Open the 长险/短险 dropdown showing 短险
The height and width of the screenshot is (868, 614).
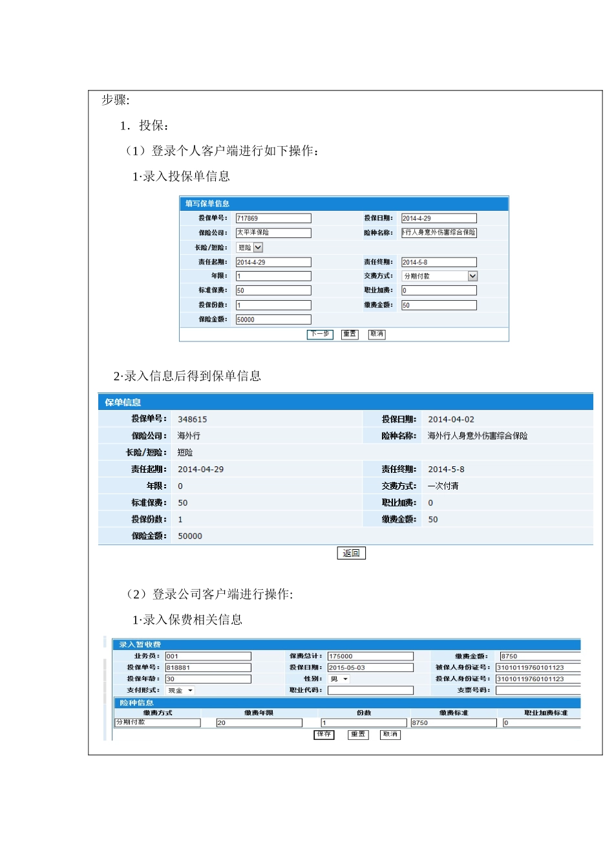[x=249, y=247]
